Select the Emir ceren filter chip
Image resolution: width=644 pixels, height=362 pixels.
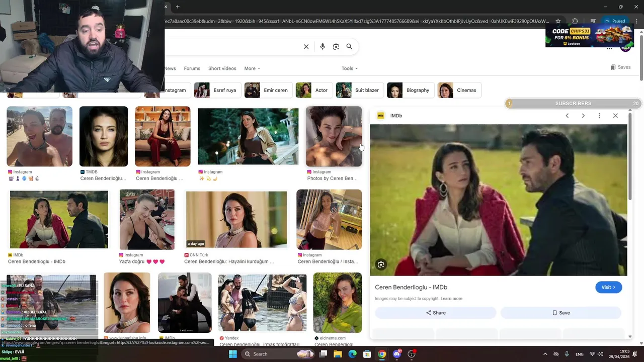click(x=268, y=90)
